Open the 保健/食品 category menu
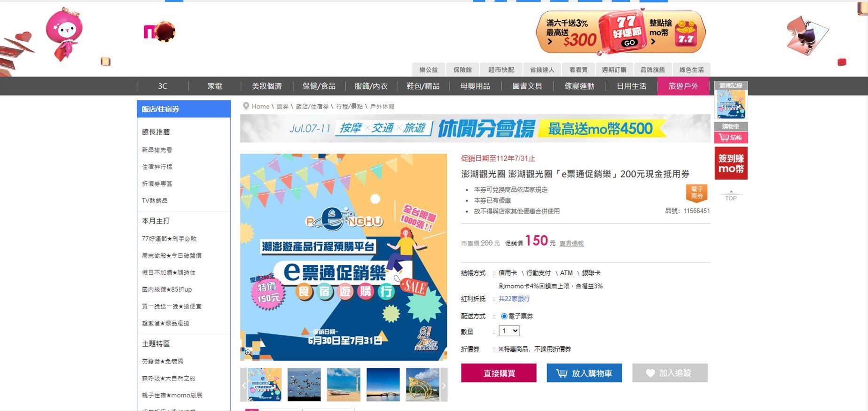This screenshot has height=411, width=868. pyautogui.click(x=319, y=86)
